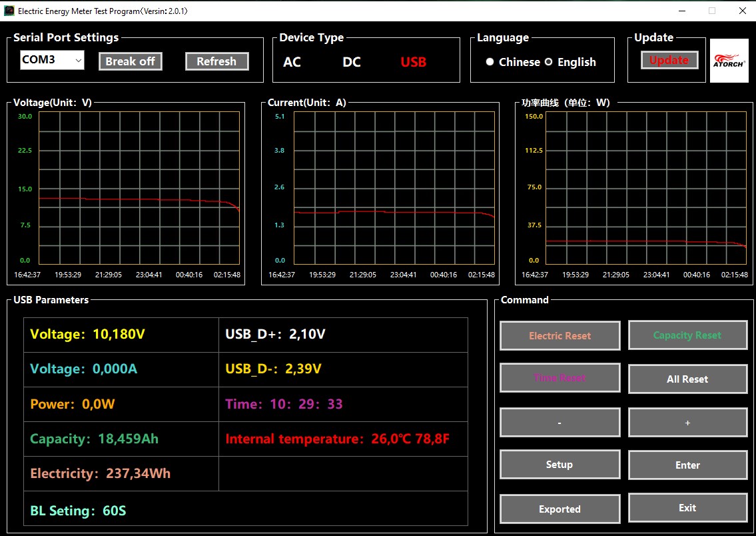Click the 30.0 label on Voltage axis
Viewport: 756px width, 536px height.
click(x=25, y=116)
